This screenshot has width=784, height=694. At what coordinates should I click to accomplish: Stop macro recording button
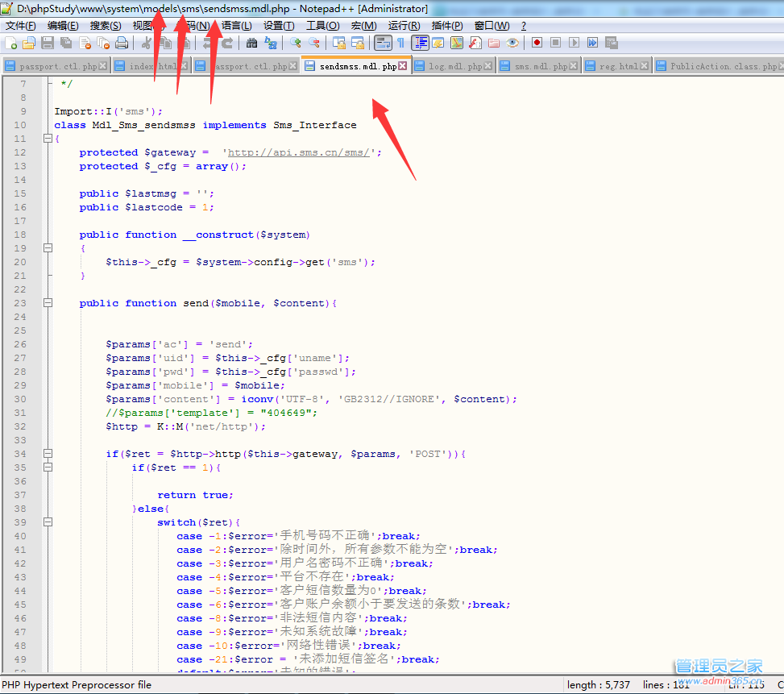point(555,43)
